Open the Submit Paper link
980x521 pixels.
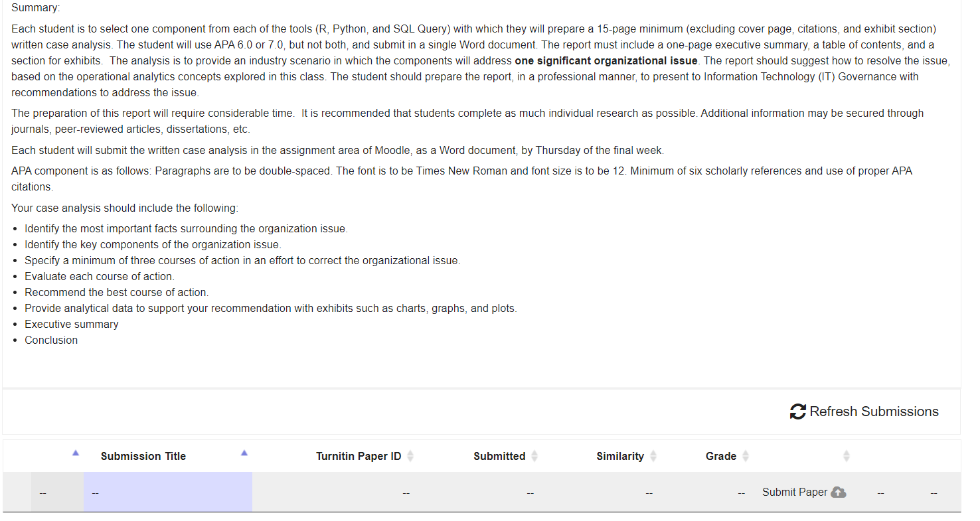pos(795,492)
